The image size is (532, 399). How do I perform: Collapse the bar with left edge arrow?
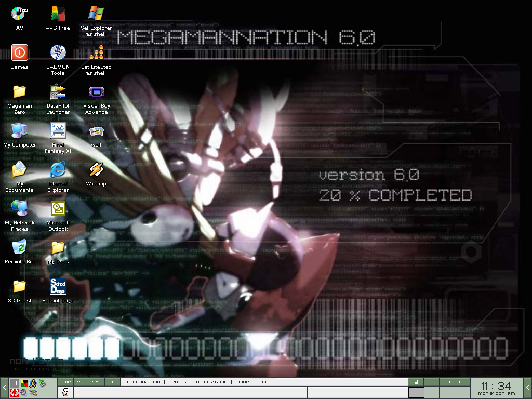pos(4,388)
